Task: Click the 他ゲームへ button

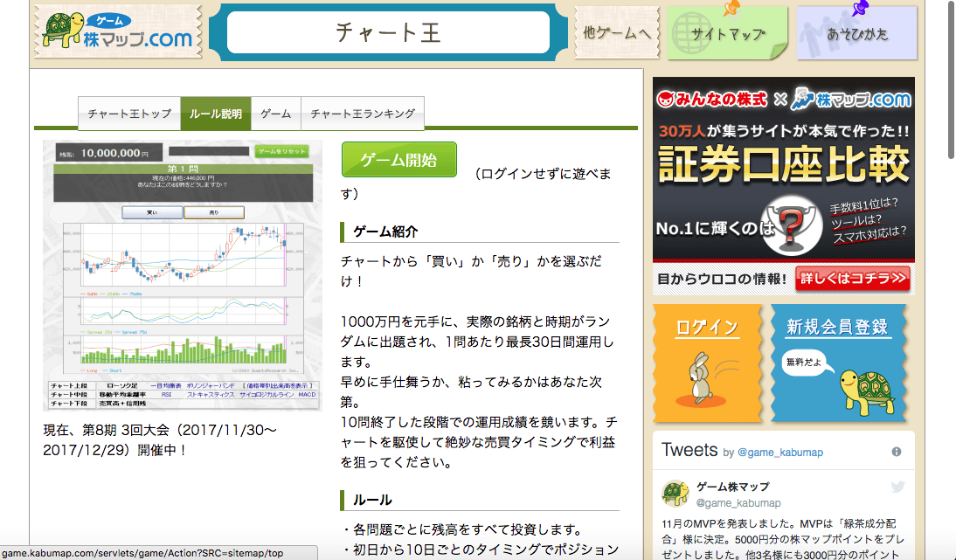Action: pyautogui.click(x=616, y=34)
